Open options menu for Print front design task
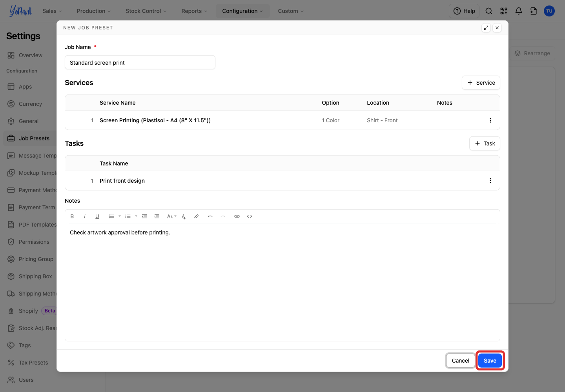The image size is (565, 392). [x=490, y=181]
